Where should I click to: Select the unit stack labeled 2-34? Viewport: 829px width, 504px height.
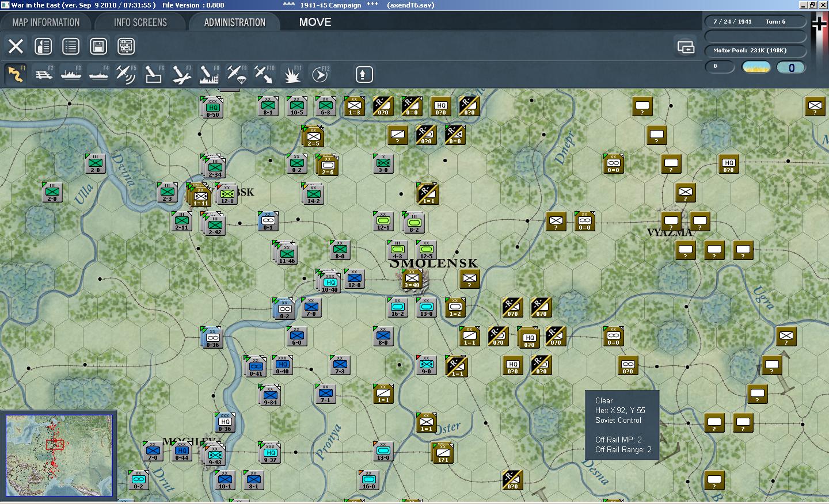pyautogui.click(x=215, y=167)
